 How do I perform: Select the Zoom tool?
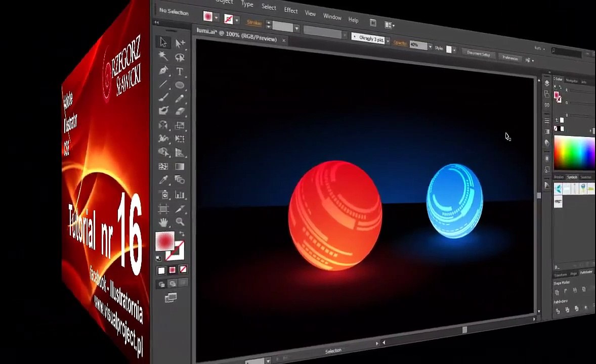click(180, 222)
